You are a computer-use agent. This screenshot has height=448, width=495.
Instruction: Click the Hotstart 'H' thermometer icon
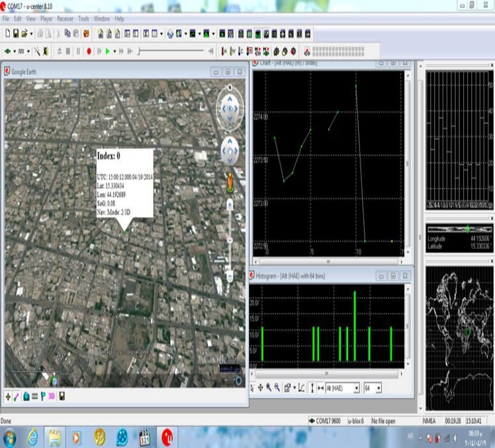pos(224,51)
